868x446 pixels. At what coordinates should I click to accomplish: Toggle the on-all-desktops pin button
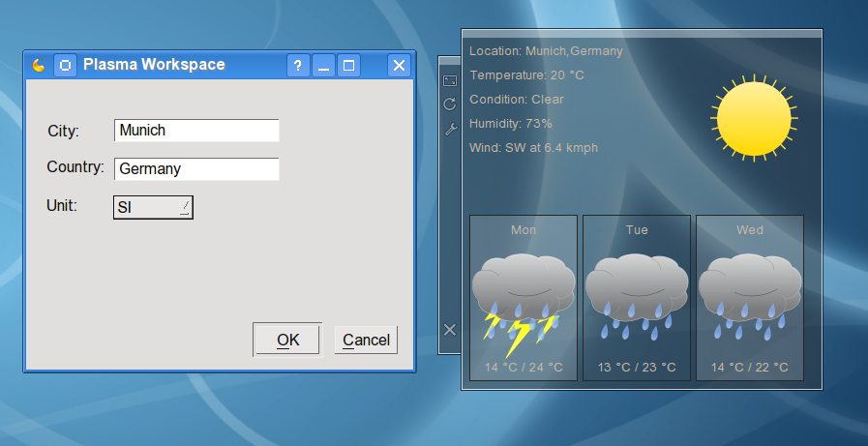[65, 65]
